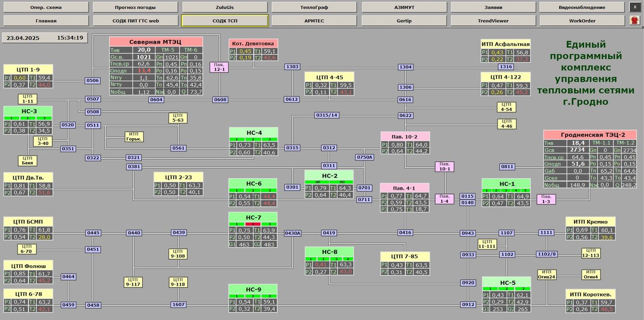644x320 pixels.
Task: Open the ИТП Огин24 node
Action: pyautogui.click(x=547, y=274)
